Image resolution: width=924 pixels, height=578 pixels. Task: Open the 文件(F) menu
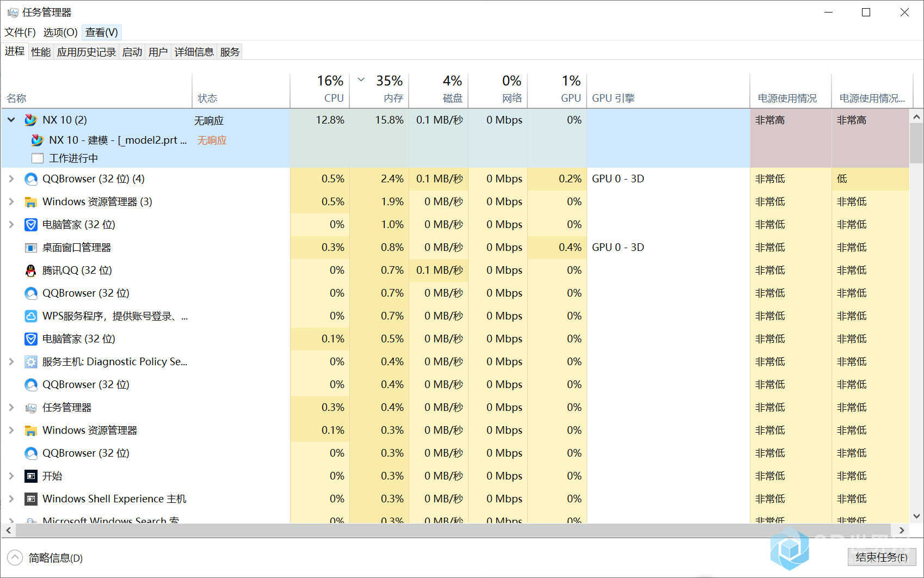tap(20, 32)
